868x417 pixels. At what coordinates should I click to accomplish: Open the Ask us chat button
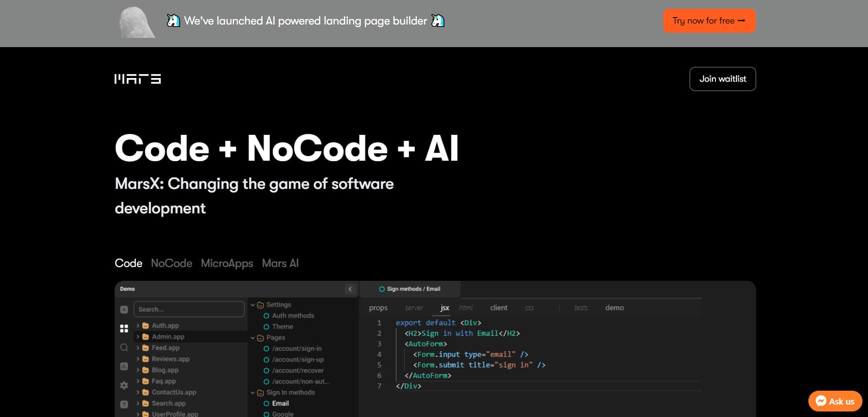click(x=835, y=401)
